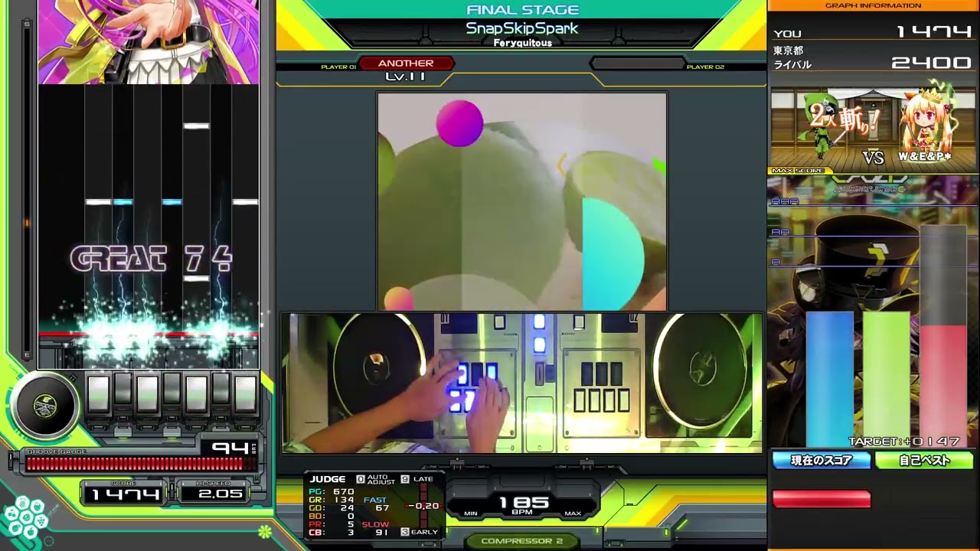
Task: Click the blonde W&E&P* rival character
Action: [924, 122]
